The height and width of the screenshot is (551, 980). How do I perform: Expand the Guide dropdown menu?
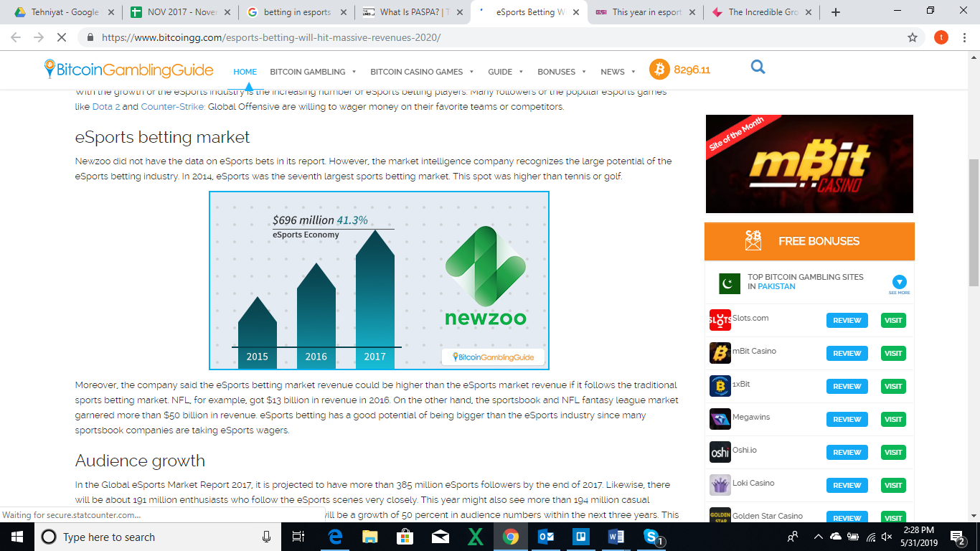506,72
